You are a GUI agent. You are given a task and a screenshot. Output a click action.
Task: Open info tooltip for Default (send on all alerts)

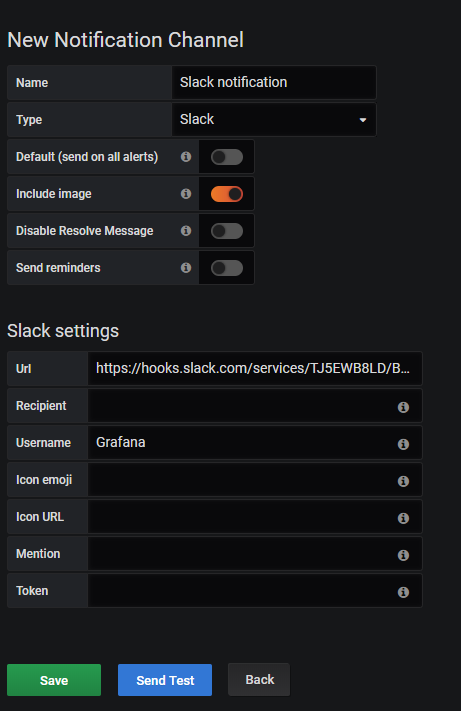coord(186,156)
